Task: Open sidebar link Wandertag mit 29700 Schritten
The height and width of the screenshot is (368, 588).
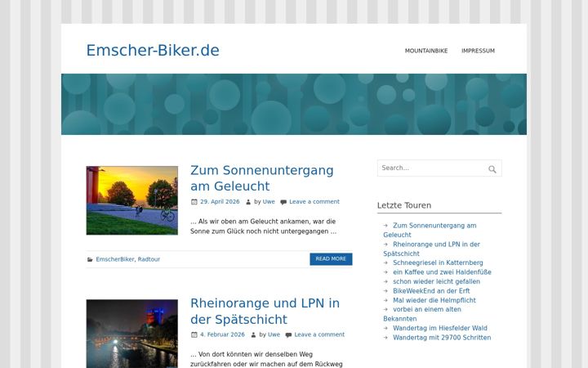Action: tap(442, 338)
